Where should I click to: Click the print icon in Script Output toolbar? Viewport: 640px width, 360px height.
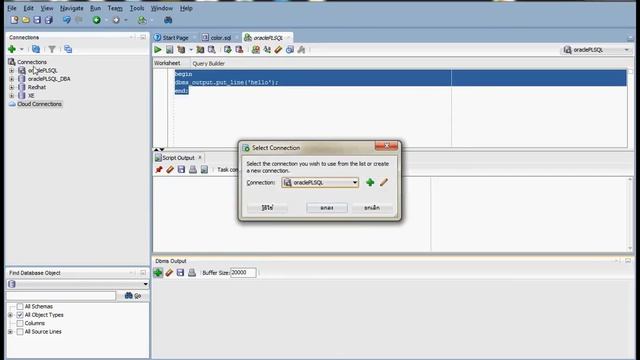coord(193,169)
